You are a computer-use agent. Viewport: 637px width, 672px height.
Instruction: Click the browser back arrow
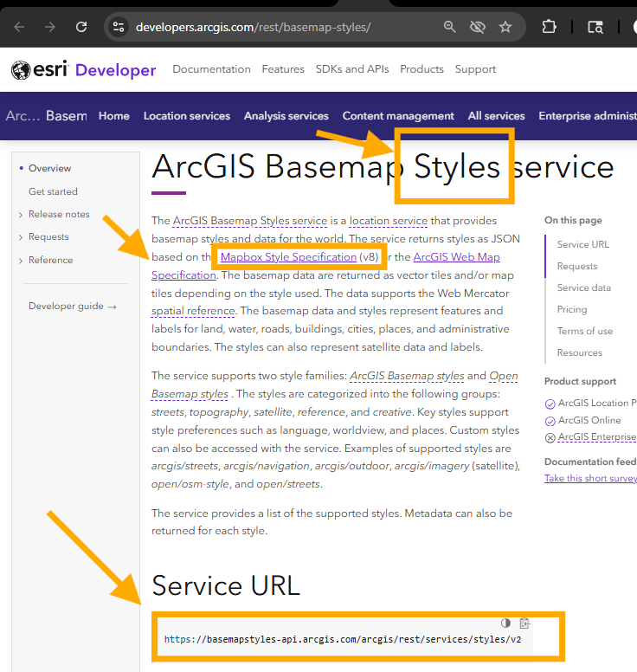click(x=19, y=28)
